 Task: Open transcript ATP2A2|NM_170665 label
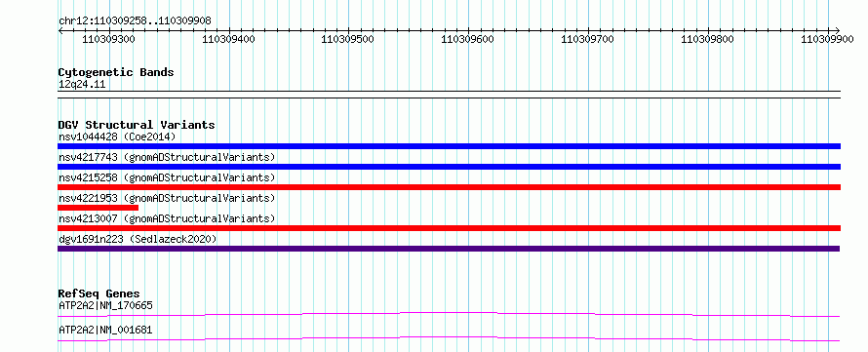105,305
